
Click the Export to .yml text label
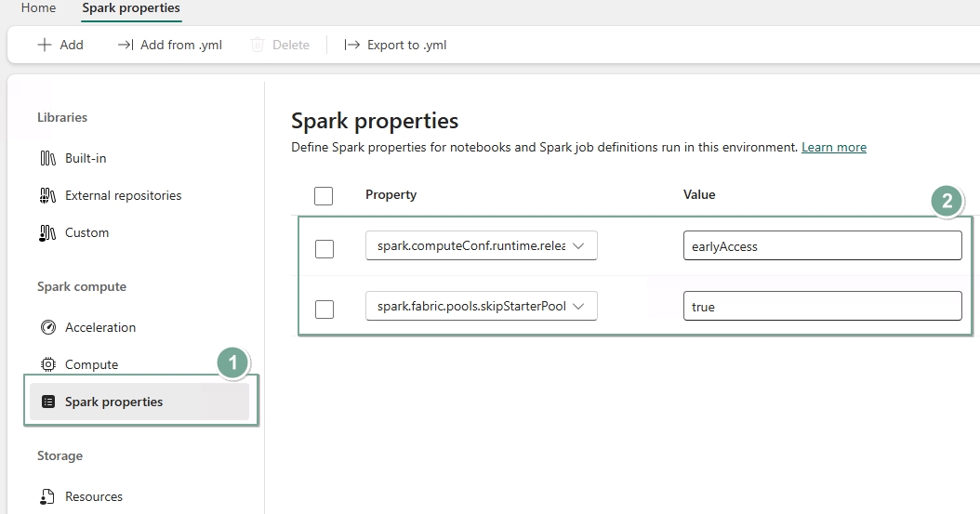coord(407,45)
